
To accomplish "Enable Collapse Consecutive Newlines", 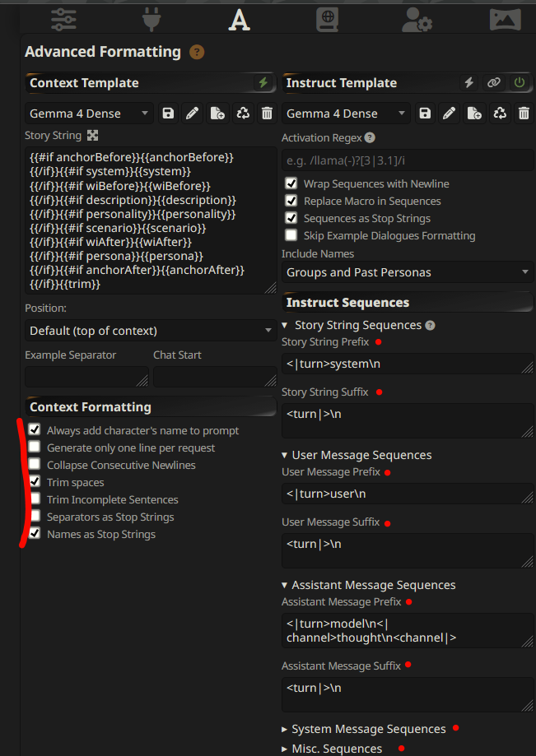I will pyautogui.click(x=35, y=464).
